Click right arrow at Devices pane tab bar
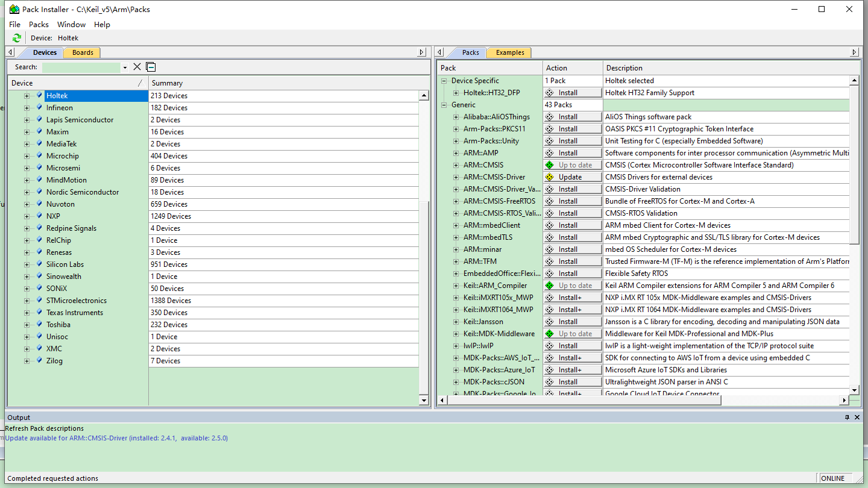 coord(422,52)
